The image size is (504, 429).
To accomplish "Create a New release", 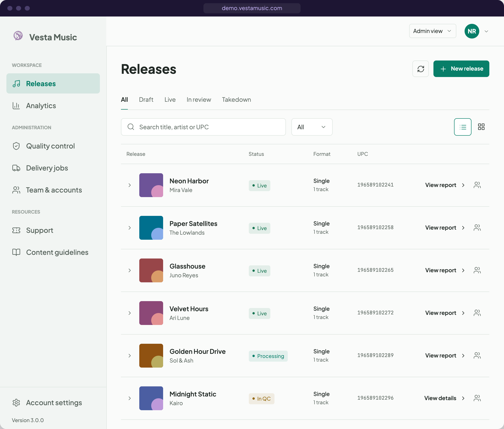I will (x=461, y=69).
